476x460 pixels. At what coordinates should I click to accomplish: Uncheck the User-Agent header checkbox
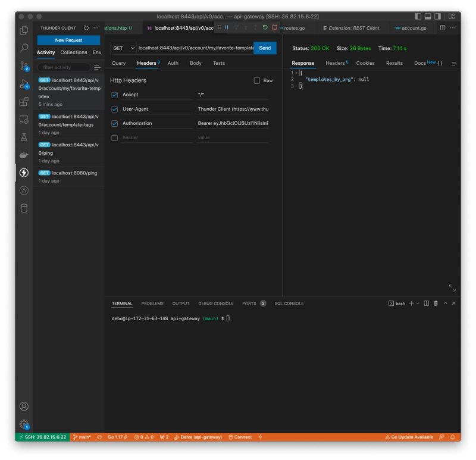[114, 109]
